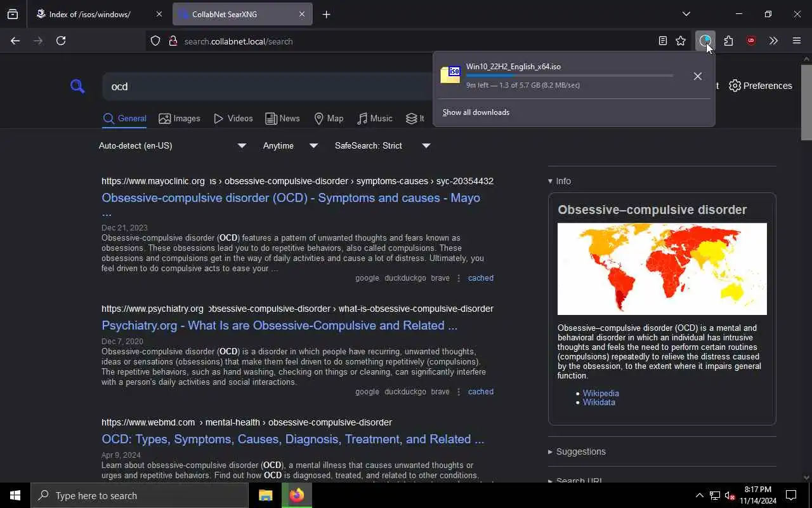812x508 pixels.
Task: List all tabs dropdown arrow
Action: 686,14
